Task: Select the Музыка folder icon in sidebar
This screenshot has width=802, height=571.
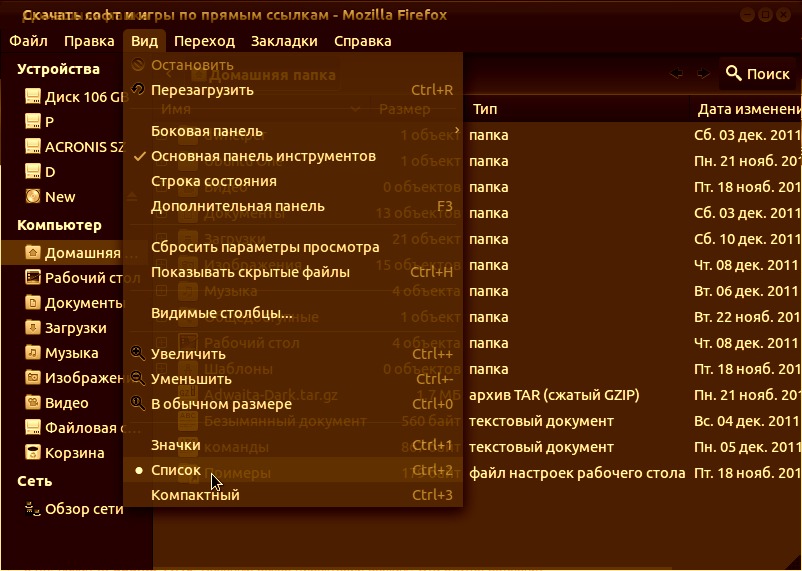Action: 33,353
